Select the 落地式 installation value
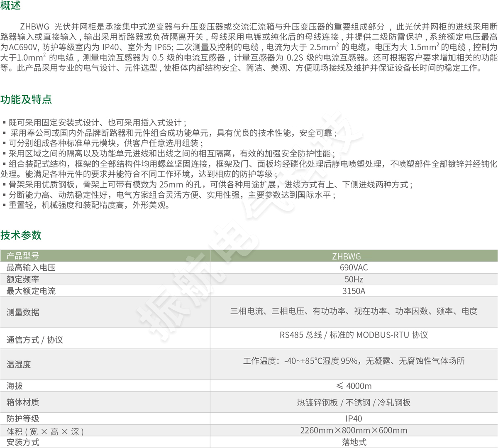 (354, 442)
